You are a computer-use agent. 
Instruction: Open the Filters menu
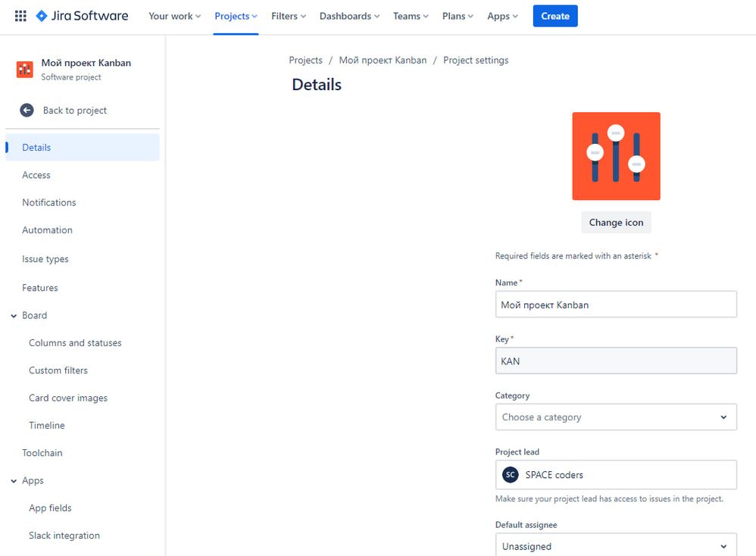(289, 16)
